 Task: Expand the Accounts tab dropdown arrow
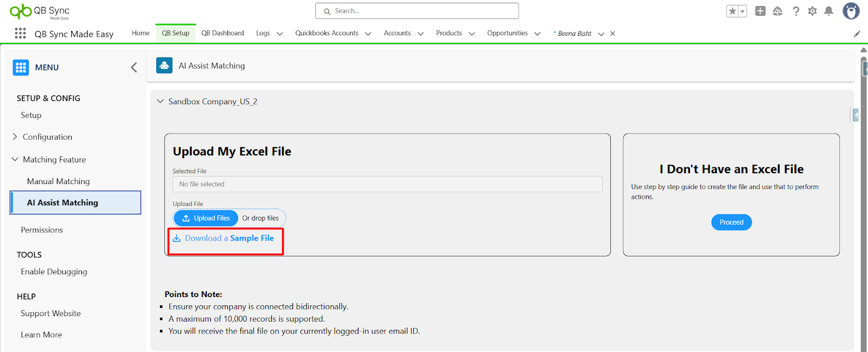(x=420, y=34)
